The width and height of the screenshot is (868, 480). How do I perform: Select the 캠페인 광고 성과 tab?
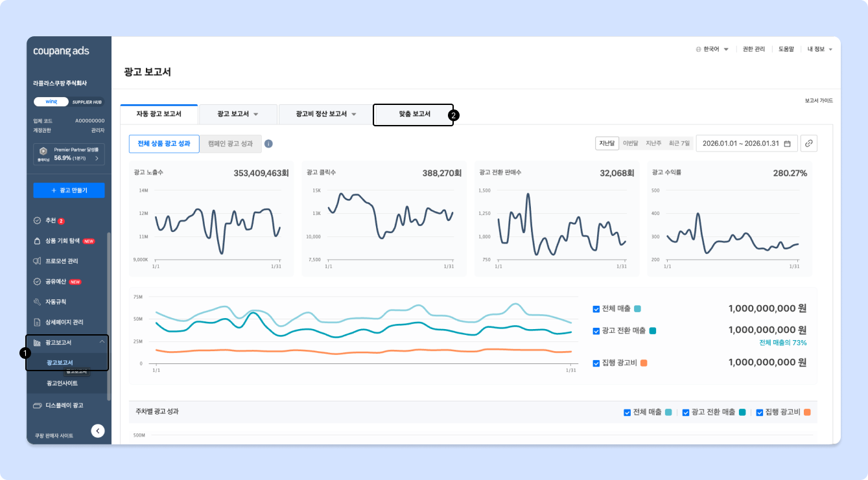[x=230, y=144]
